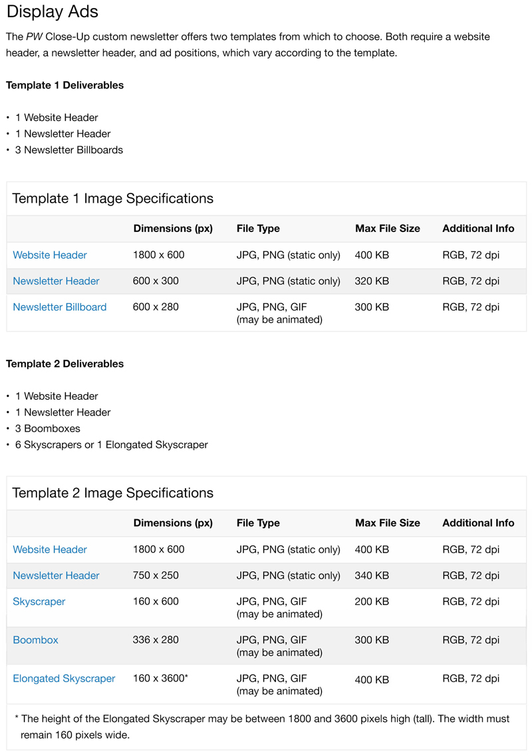
Task: Click the Template 2 Image Specifications title
Action: point(113,493)
